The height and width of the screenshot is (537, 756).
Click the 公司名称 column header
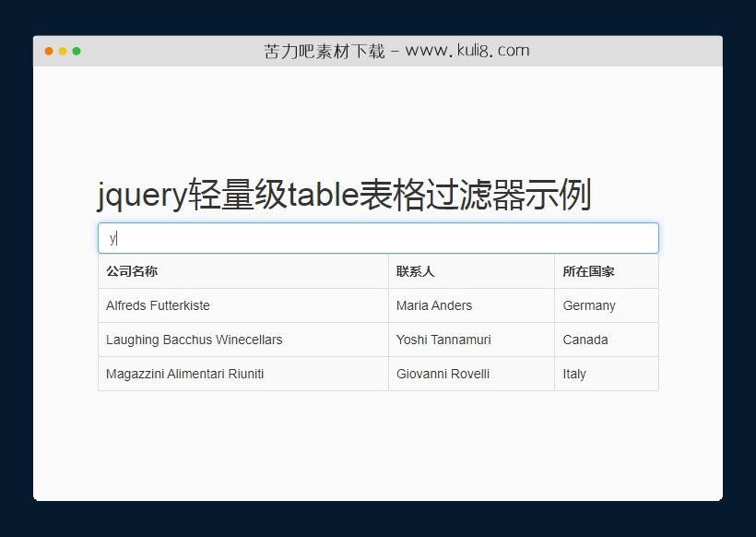point(130,270)
